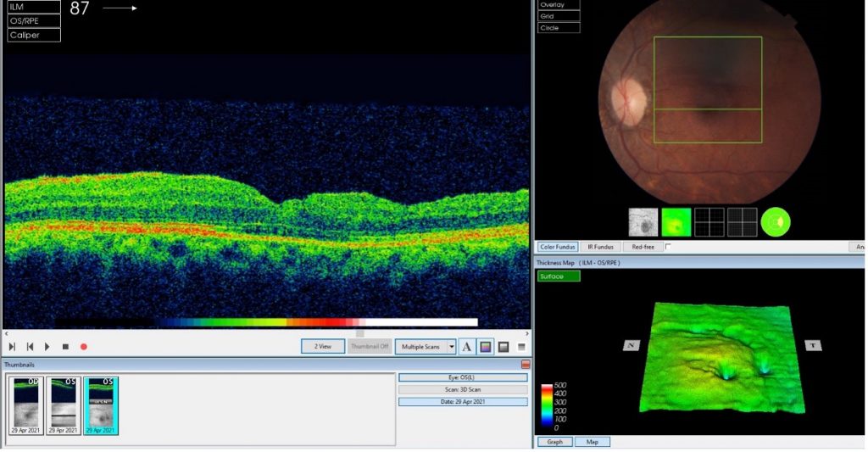The height and width of the screenshot is (452, 868).
Task: Toggle the ILM layer overlay
Action: pos(34,7)
